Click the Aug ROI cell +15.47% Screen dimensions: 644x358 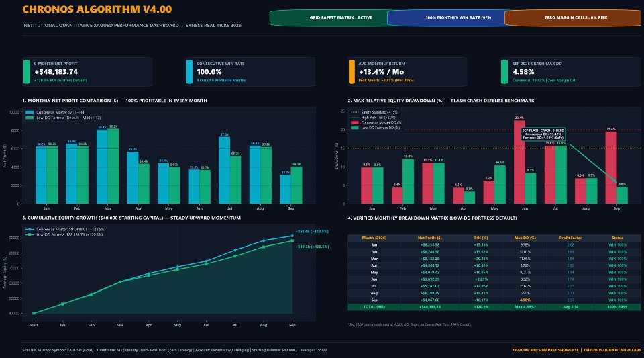(x=481, y=293)
